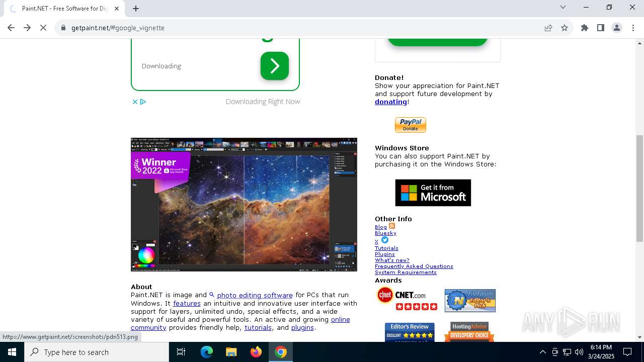This screenshot has width=644, height=362.
Task: Click Downloading Right Now ad text
Action: pyautogui.click(x=263, y=102)
